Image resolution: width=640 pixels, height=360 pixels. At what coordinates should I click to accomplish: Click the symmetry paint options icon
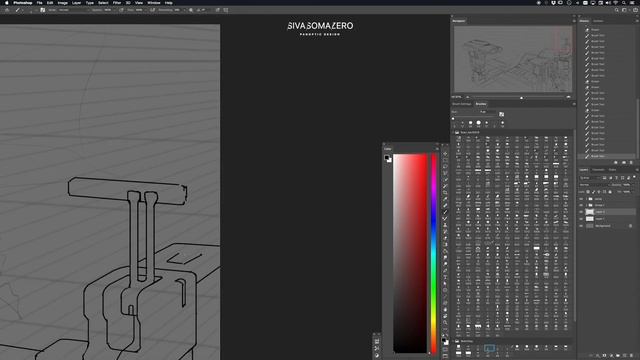[x=226, y=10]
